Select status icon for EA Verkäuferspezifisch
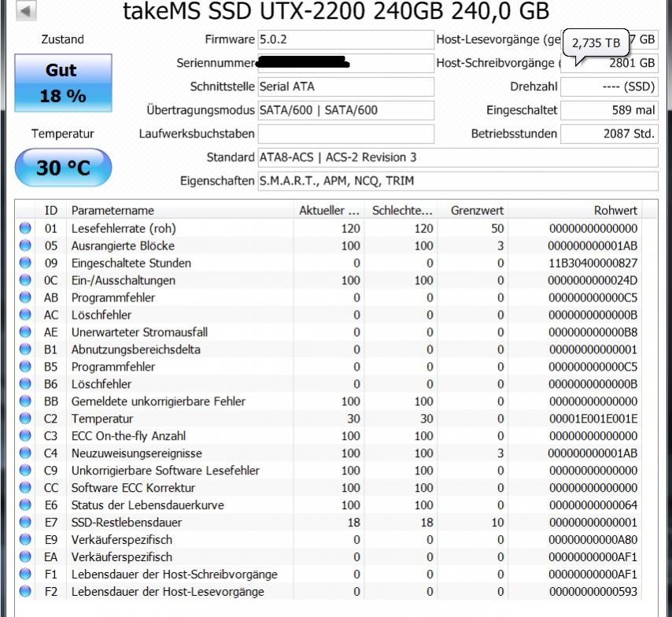Viewport: 672px width, 617px height. [x=25, y=556]
